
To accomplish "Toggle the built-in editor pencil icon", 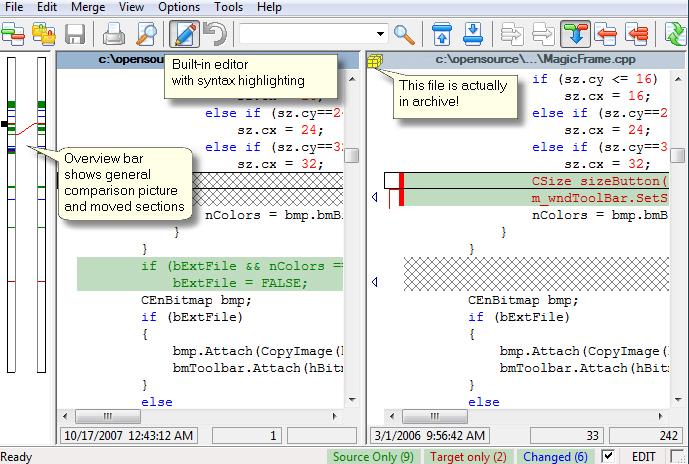I will point(185,34).
